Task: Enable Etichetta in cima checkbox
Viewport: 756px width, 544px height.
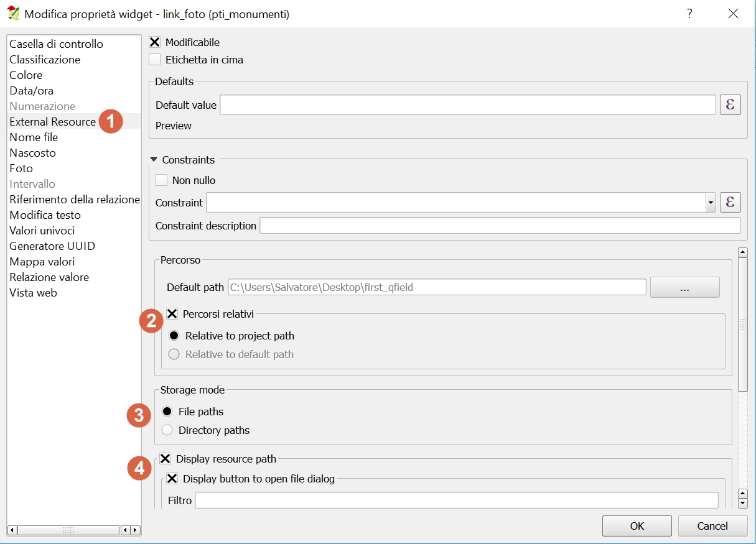Action: coord(156,60)
